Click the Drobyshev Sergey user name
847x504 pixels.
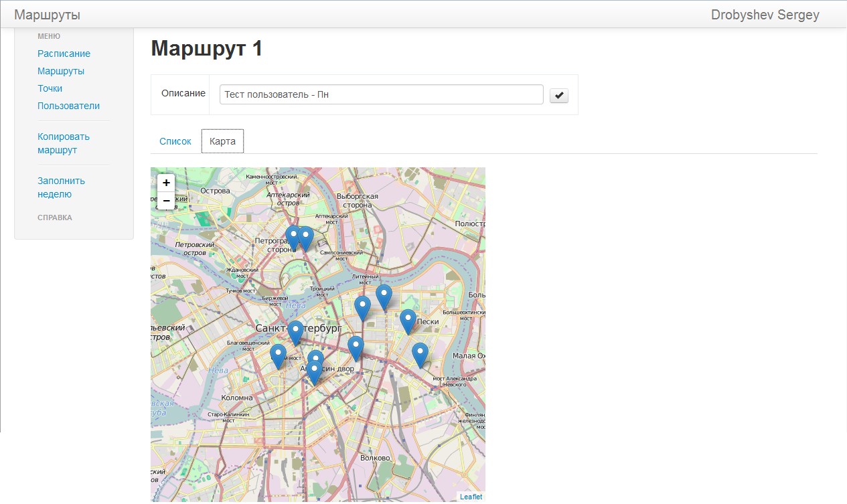[x=765, y=15]
